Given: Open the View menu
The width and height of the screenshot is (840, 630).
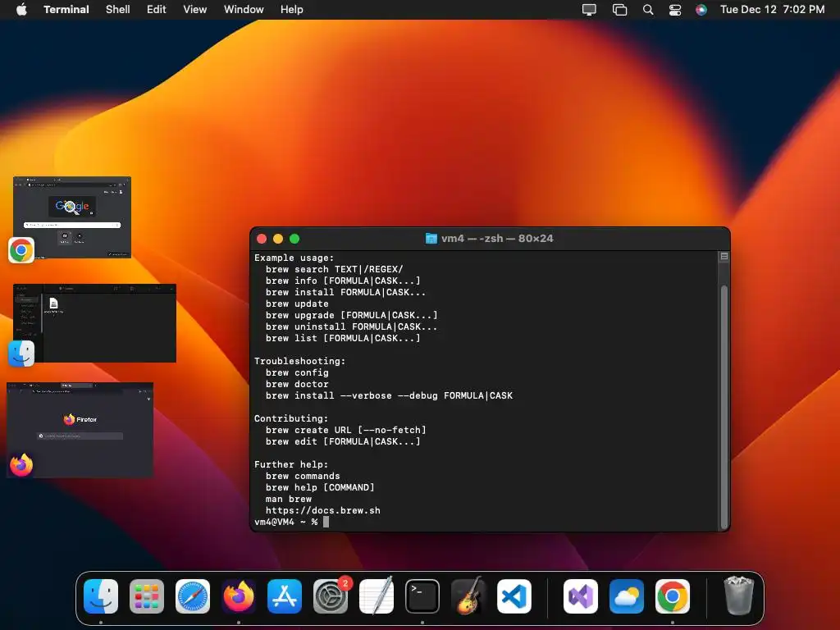Looking at the screenshot, I should click(x=195, y=9).
